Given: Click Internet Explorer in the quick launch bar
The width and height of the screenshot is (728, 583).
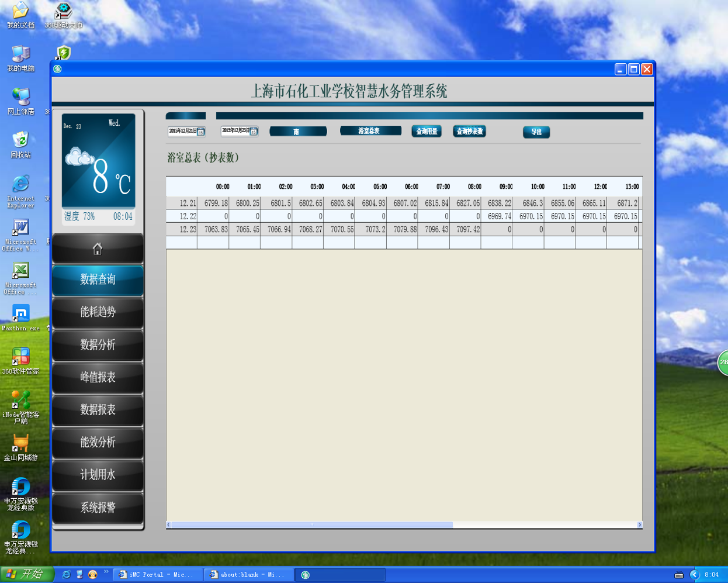Looking at the screenshot, I should [66, 575].
